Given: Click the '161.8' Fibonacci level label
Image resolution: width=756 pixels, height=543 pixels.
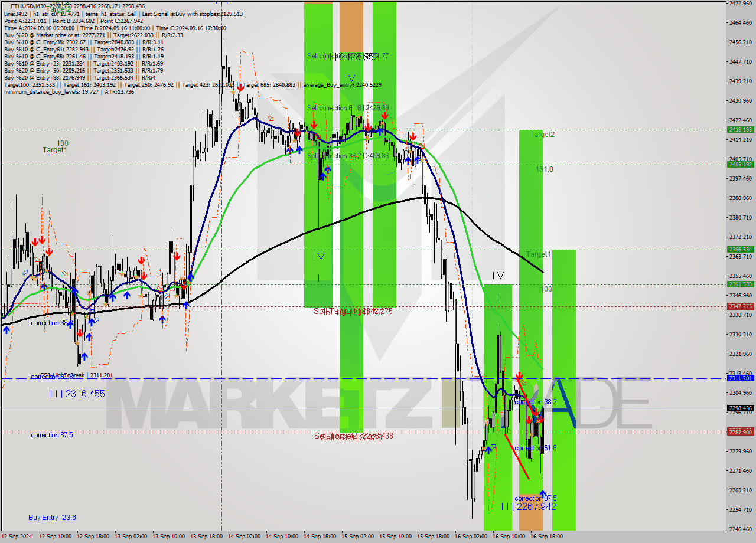Looking at the screenshot, I should pyautogui.click(x=545, y=169).
